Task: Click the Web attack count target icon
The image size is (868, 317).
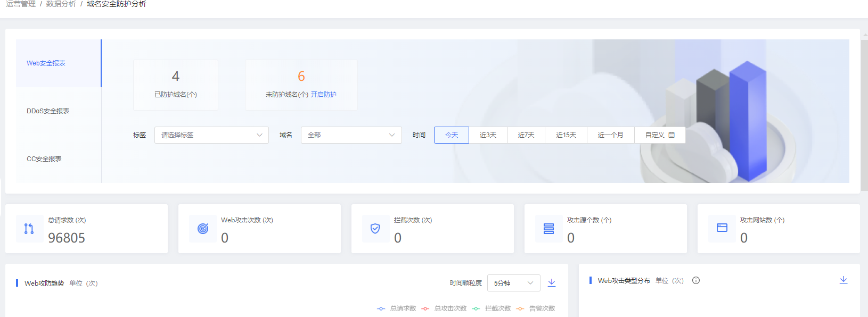Action: 202,229
